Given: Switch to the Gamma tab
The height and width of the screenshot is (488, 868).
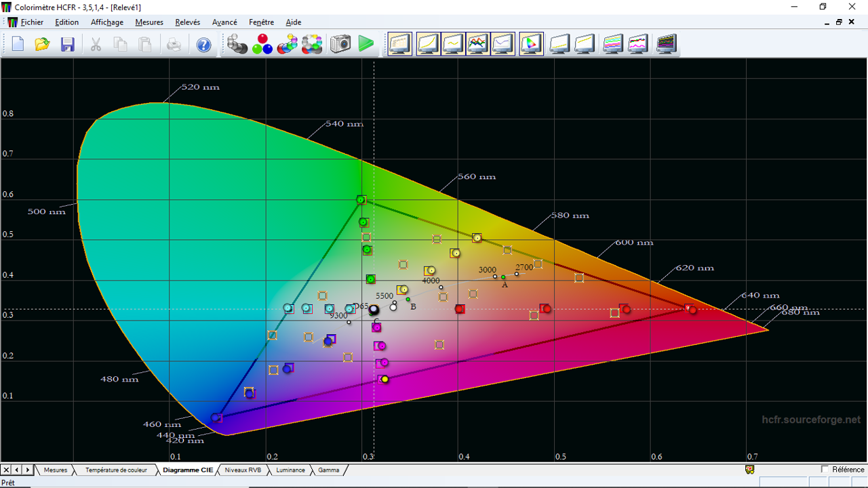Looking at the screenshot, I should click(x=329, y=470).
